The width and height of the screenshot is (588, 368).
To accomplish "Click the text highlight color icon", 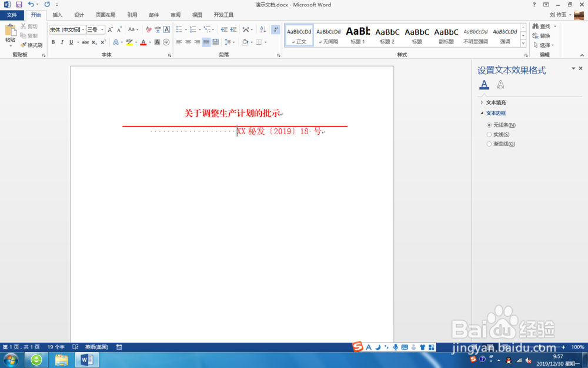I will (129, 42).
